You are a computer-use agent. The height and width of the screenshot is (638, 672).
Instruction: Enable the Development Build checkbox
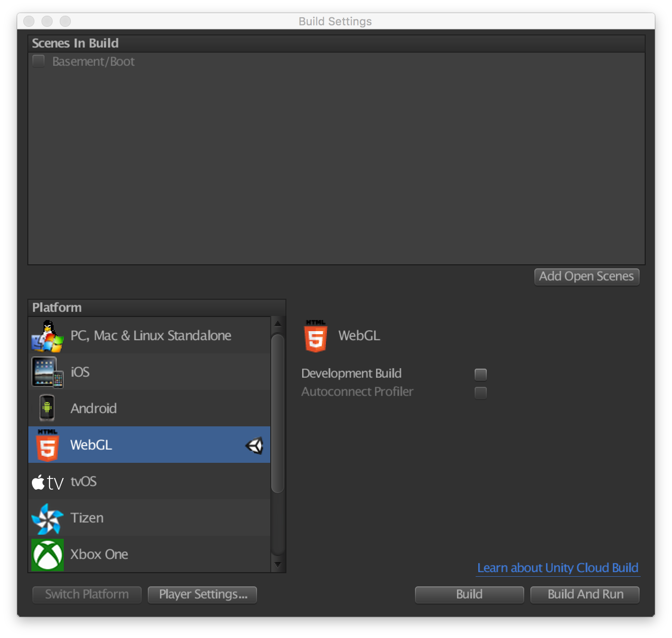point(481,374)
